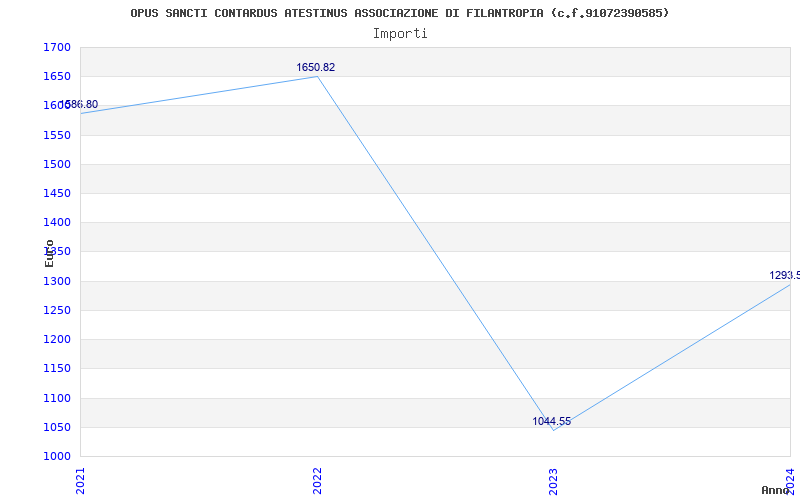Click the 2022 x-axis label

pos(317,481)
